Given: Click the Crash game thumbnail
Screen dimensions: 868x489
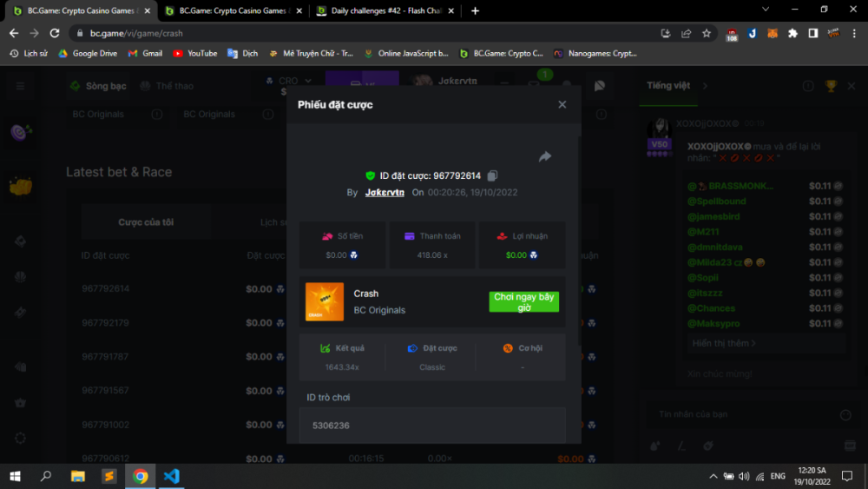Looking at the screenshot, I should coord(325,301).
